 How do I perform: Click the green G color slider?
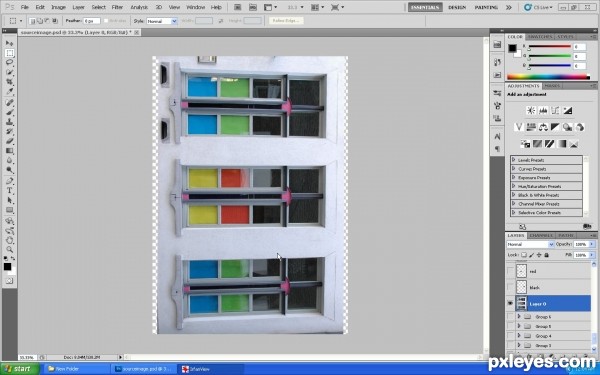tap(550, 56)
